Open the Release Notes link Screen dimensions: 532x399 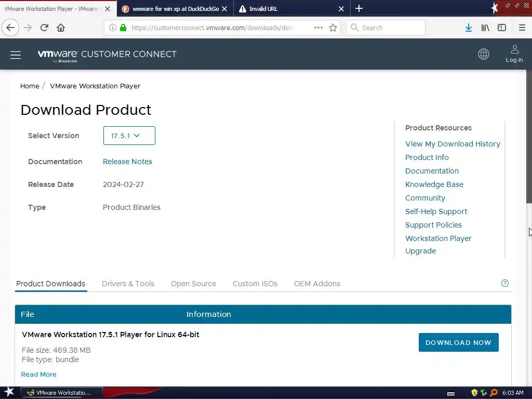pos(127,162)
